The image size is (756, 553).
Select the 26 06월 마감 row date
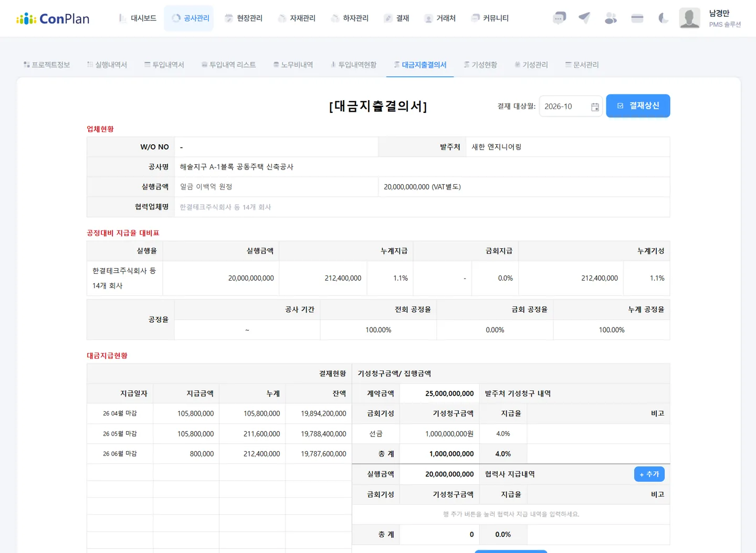(120, 454)
